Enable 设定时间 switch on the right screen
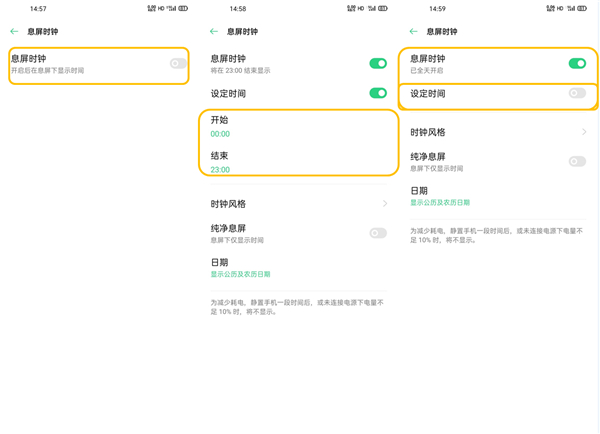This screenshot has height=434, width=600. (577, 93)
